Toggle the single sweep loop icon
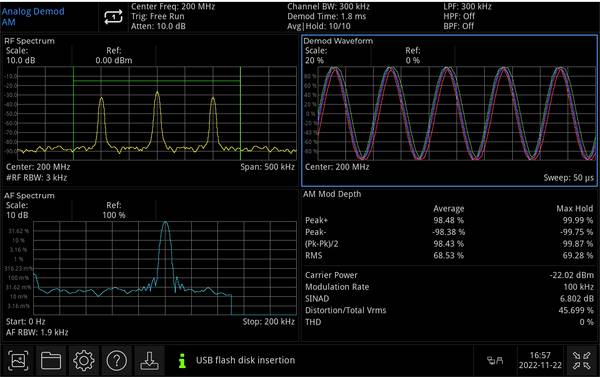This screenshot has width=600, height=377. (113, 17)
